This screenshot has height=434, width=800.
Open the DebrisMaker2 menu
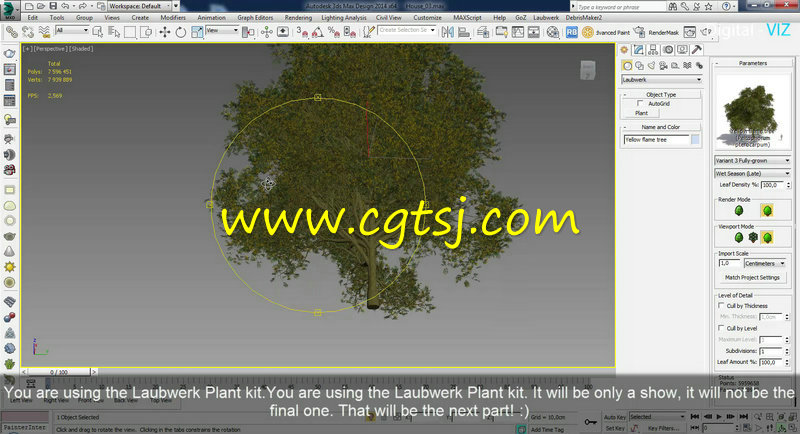[584, 17]
